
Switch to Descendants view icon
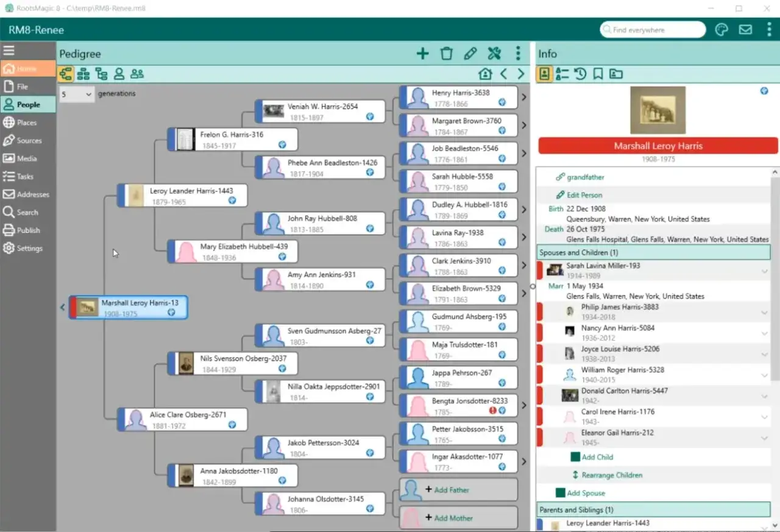click(101, 74)
